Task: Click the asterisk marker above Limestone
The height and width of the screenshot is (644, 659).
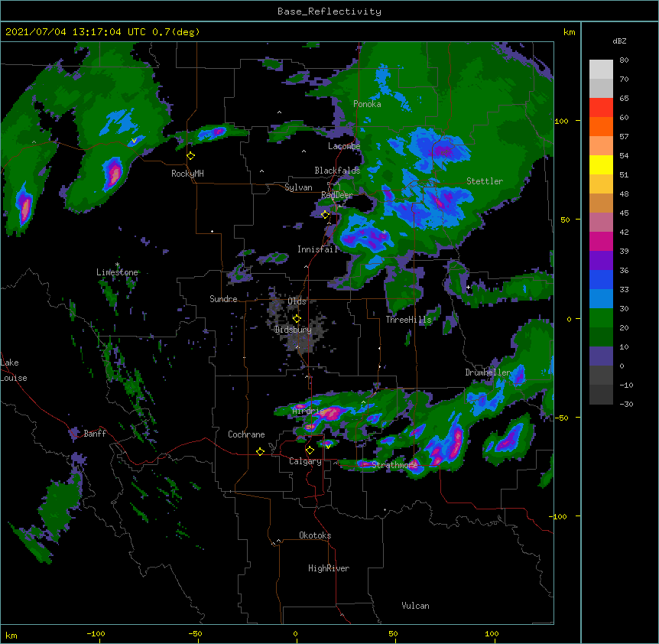Action: point(117,265)
